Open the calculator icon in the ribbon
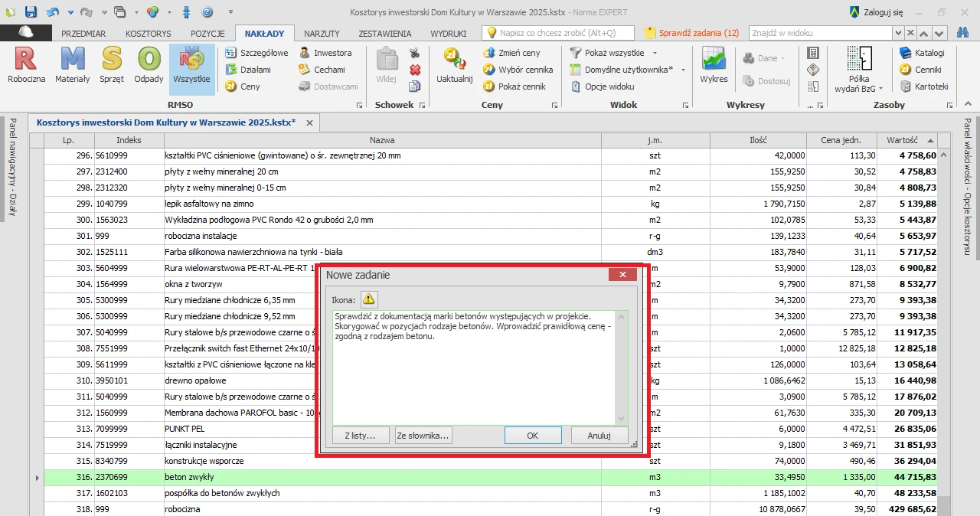Screen dimensions: 980x516 tap(813, 53)
